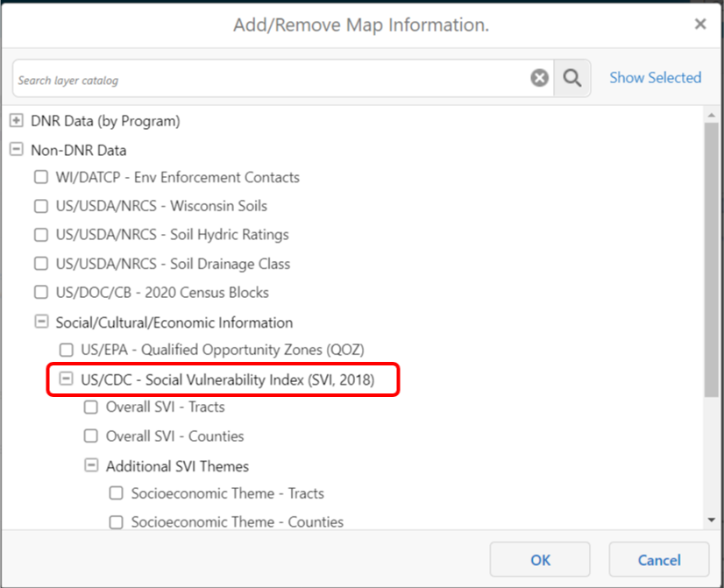Collapse Social/Cultural/Economic Information group

pyautogui.click(x=41, y=322)
